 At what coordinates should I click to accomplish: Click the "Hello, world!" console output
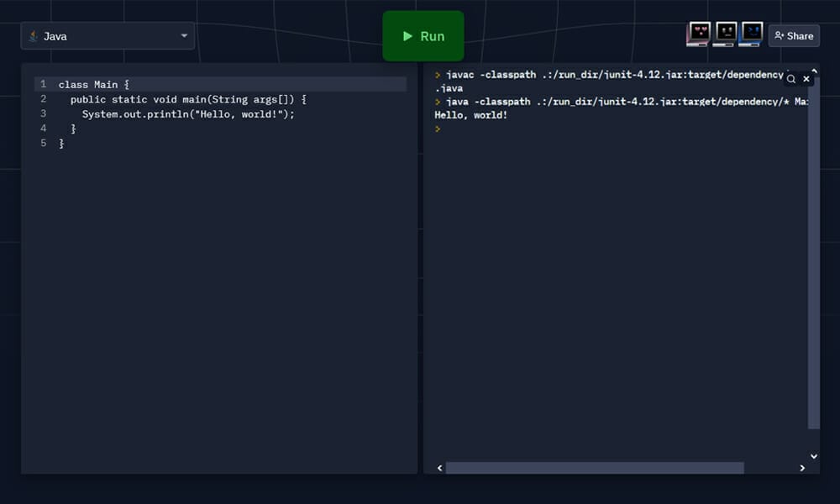pyautogui.click(x=471, y=115)
